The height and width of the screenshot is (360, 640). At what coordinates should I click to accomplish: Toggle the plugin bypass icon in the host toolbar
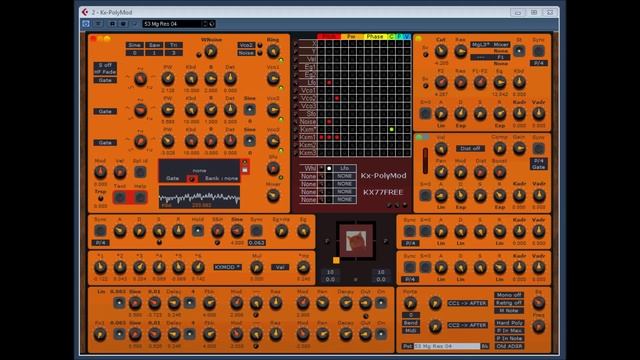pyautogui.click(x=86, y=24)
